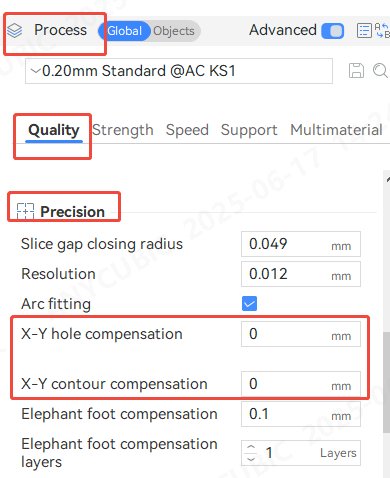The width and height of the screenshot is (390, 478).
Task: Click the Precision section icon
Action: click(25, 211)
